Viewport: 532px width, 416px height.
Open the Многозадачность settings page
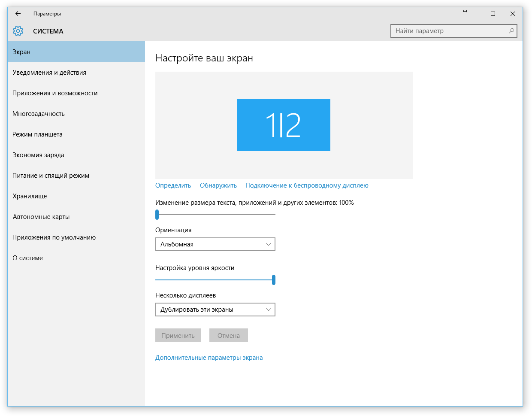click(x=39, y=114)
